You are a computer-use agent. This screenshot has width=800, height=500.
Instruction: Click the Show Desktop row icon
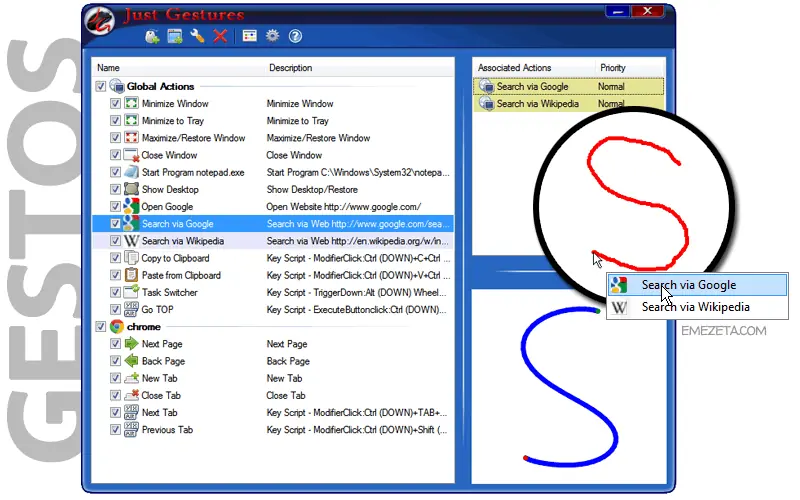coord(131,189)
